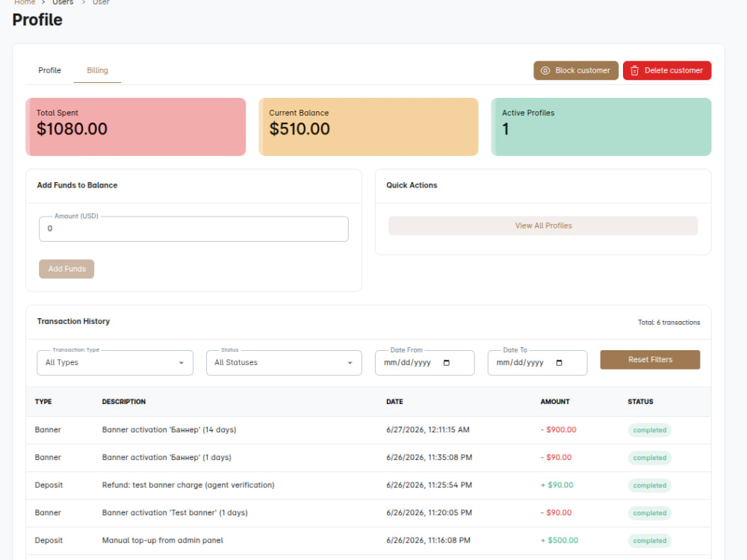Screen dimensions: 747x560
Task: Click the Transaction History heading
Action: 73,321
